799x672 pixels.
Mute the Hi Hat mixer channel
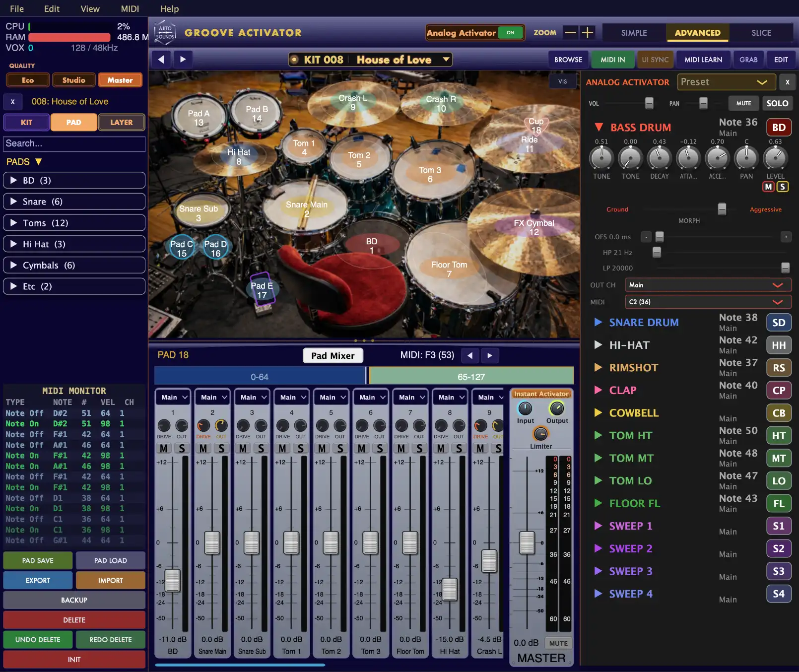click(441, 449)
